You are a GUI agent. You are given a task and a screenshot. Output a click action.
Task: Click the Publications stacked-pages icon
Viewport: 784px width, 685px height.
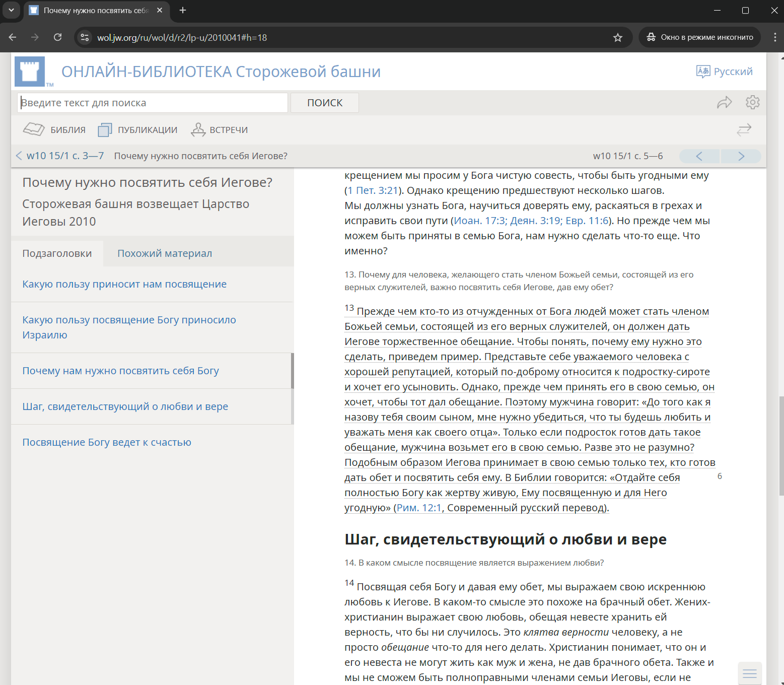pos(105,130)
